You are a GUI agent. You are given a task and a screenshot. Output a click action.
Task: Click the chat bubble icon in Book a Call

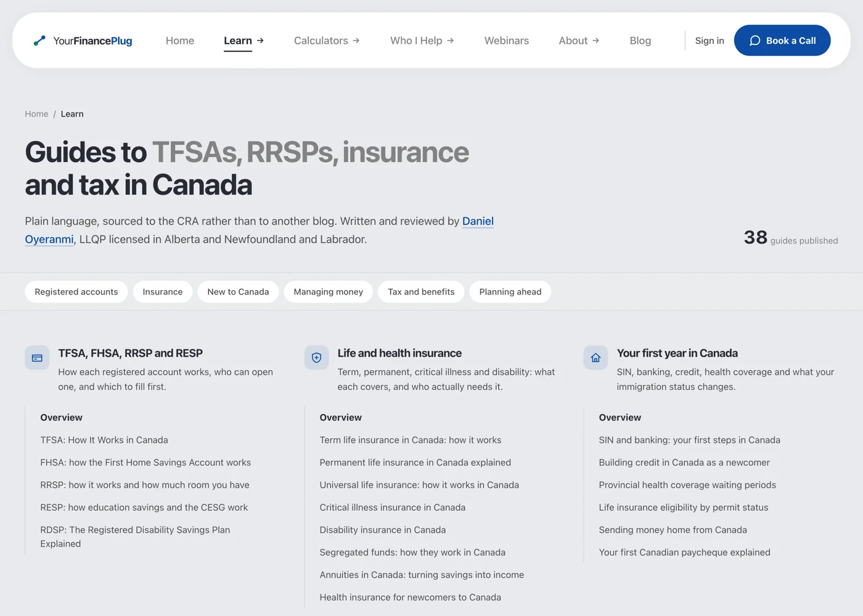tap(755, 41)
